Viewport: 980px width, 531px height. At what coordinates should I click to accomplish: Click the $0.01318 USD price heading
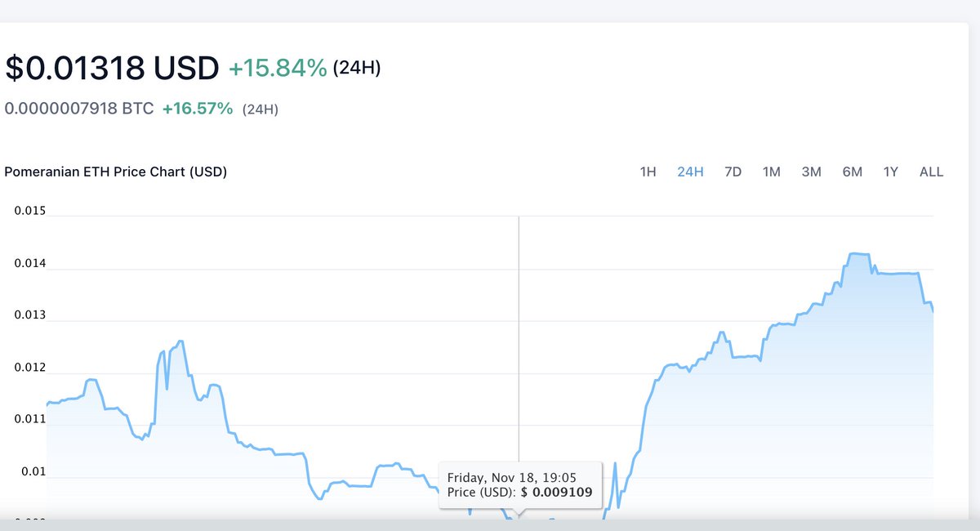[x=110, y=68]
